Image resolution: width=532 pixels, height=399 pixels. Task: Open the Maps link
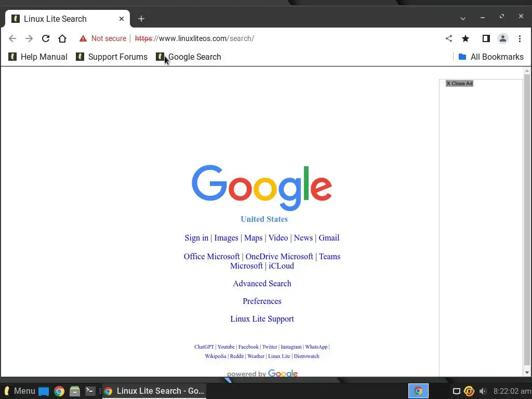[254, 238]
